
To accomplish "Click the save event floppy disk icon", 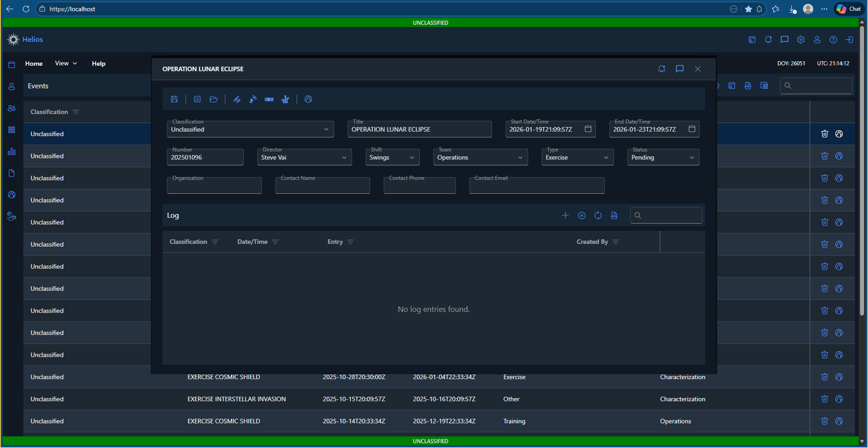I will point(174,99).
